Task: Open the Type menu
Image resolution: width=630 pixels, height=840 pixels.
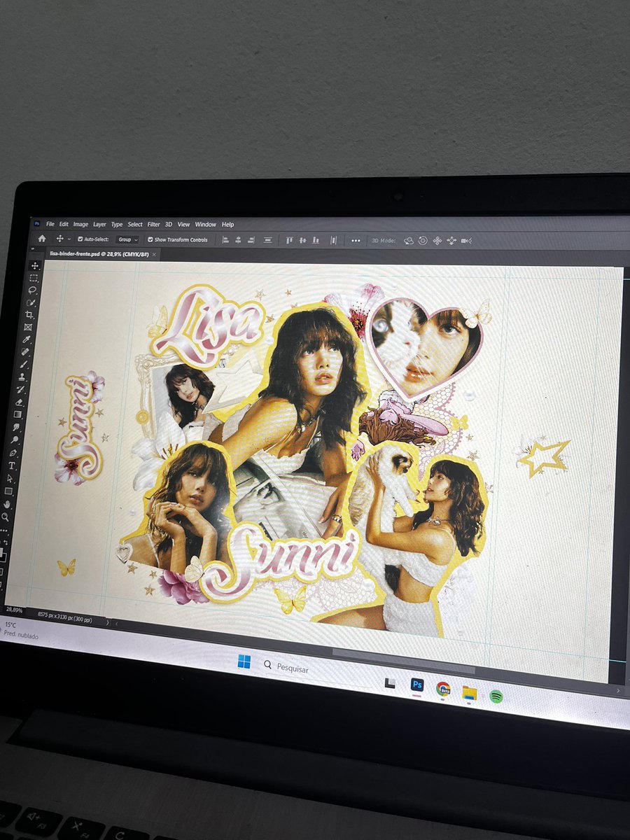Action: [117, 225]
